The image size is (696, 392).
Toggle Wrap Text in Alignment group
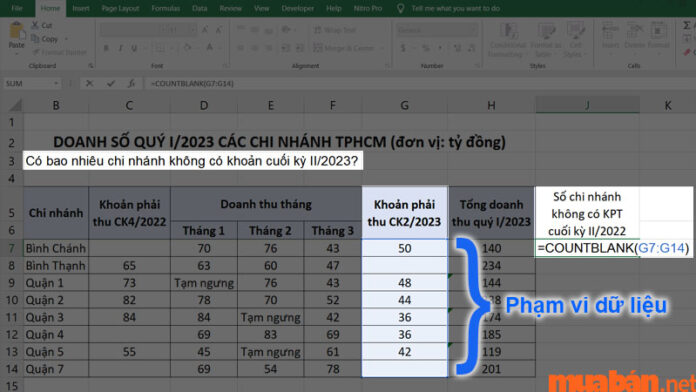[335, 30]
